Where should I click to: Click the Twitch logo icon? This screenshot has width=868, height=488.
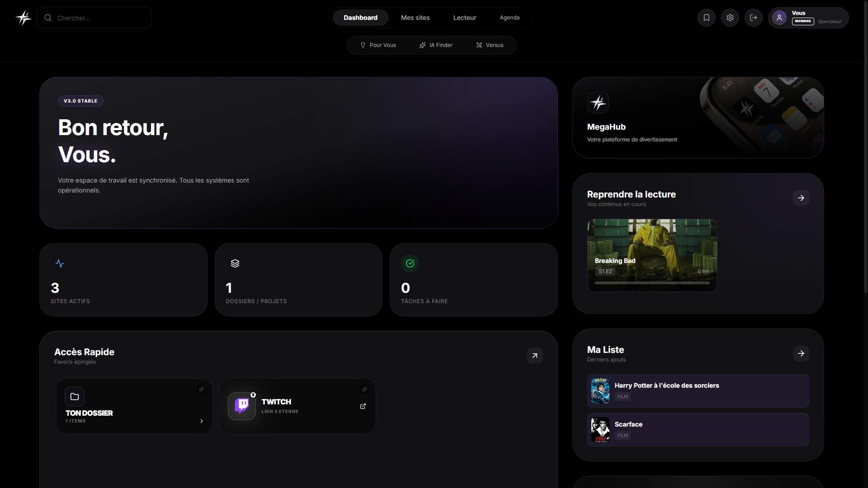click(x=242, y=406)
